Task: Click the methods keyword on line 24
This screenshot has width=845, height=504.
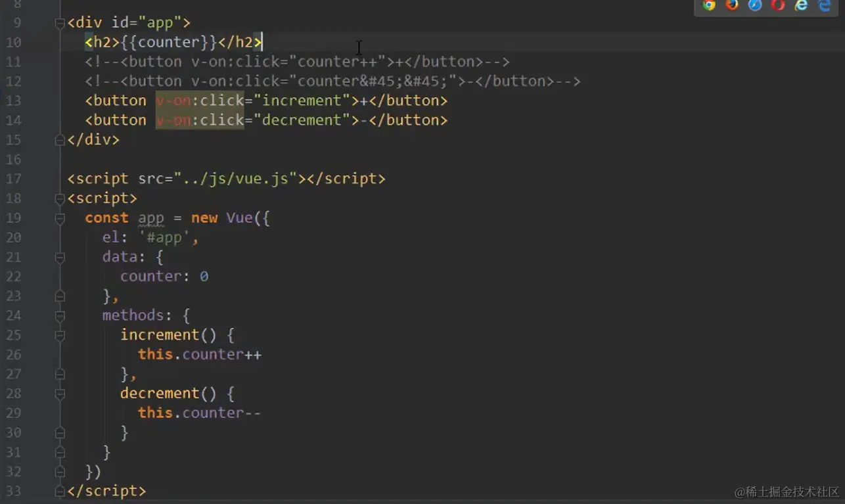Action: tap(133, 315)
